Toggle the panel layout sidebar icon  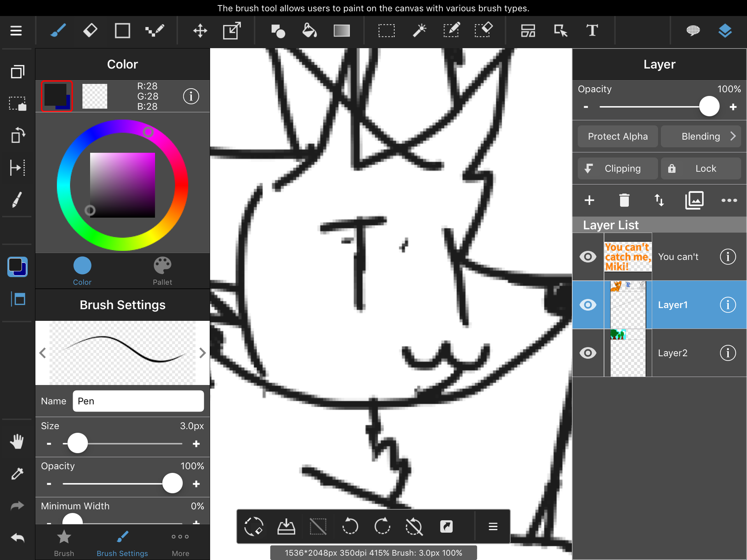pyautogui.click(x=17, y=299)
